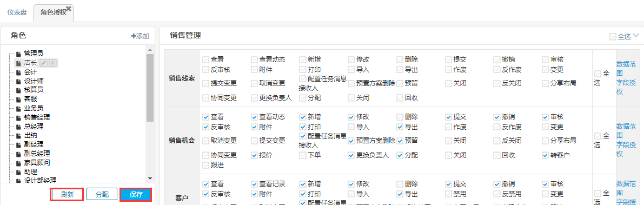Click the 刷新 button
The image size is (644, 205).
(x=67, y=194)
